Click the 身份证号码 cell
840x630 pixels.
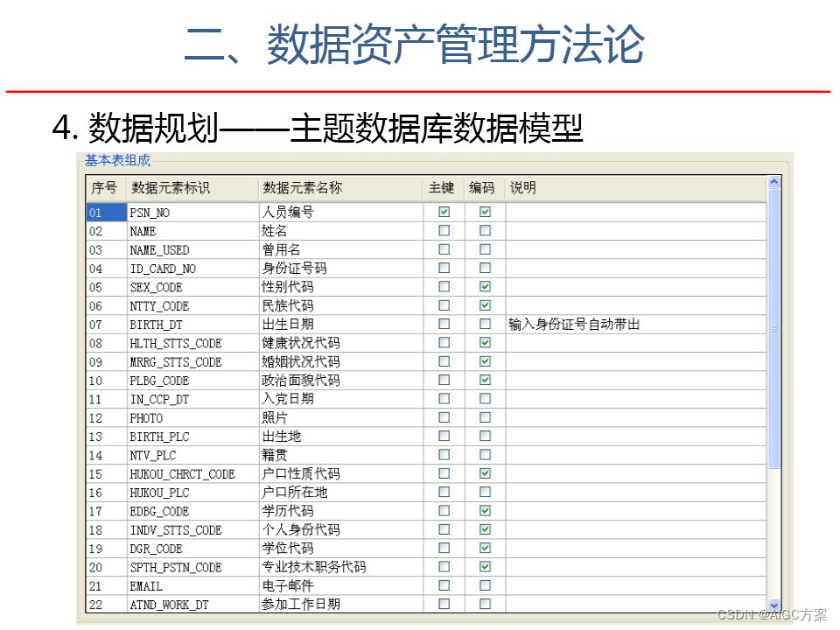coord(340,269)
